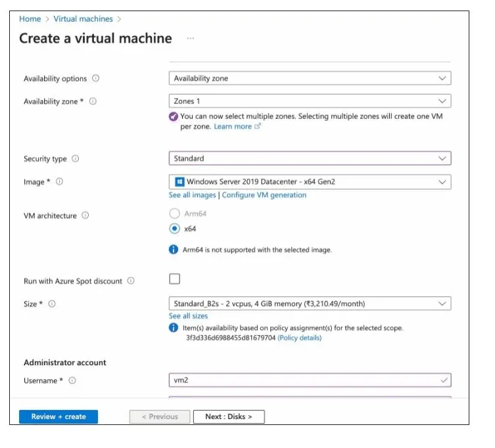Open the Security type Standard dropdown
Viewport: 495px width, 448px height.
click(x=310, y=158)
